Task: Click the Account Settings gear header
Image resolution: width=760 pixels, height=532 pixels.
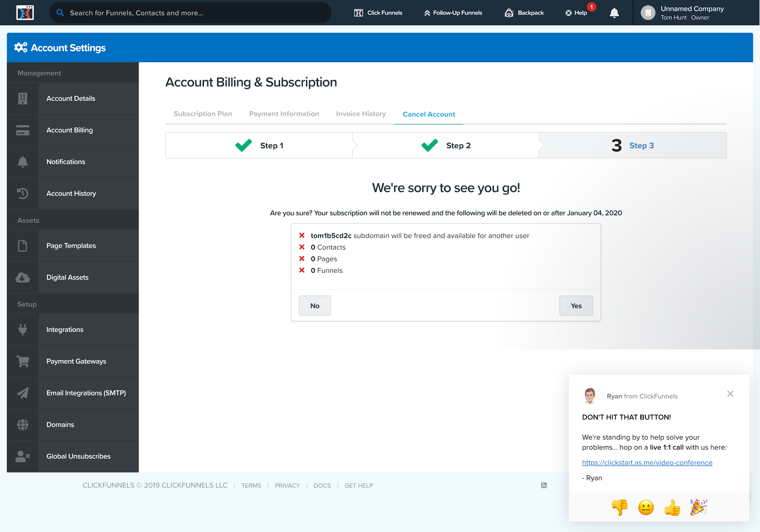Action: pos(60,48)
